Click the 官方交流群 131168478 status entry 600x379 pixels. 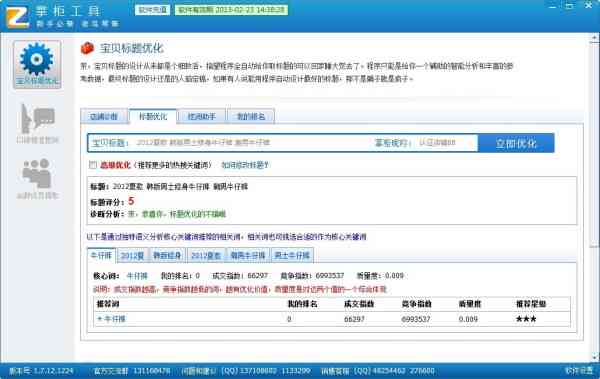point(132,371)
